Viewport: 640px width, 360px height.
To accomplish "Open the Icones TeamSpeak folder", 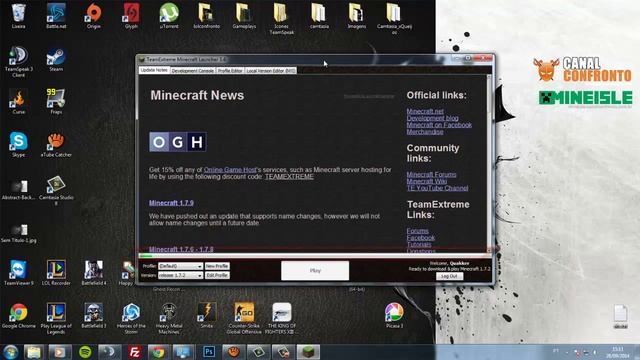I will click(x=282, y=19).
